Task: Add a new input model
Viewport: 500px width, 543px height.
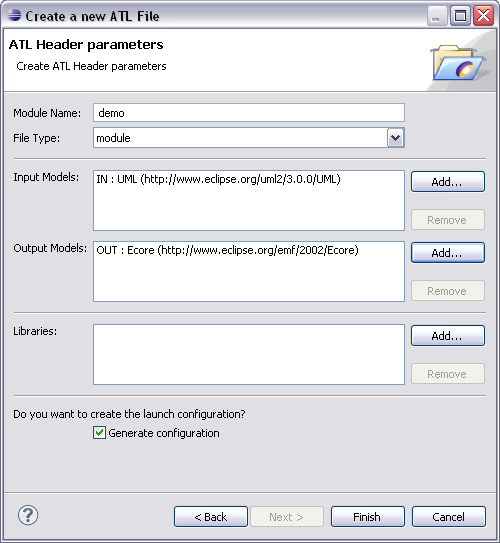Action: (x=448, y=182)
